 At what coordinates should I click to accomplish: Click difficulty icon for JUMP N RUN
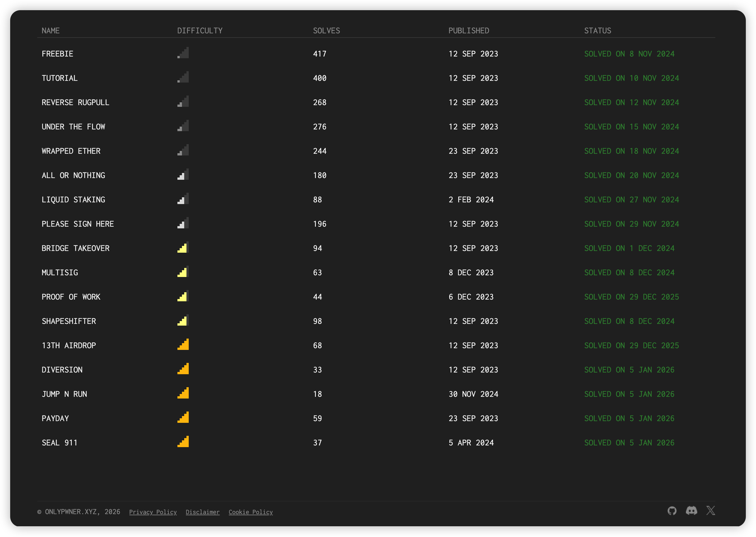(x=183, y=393)
